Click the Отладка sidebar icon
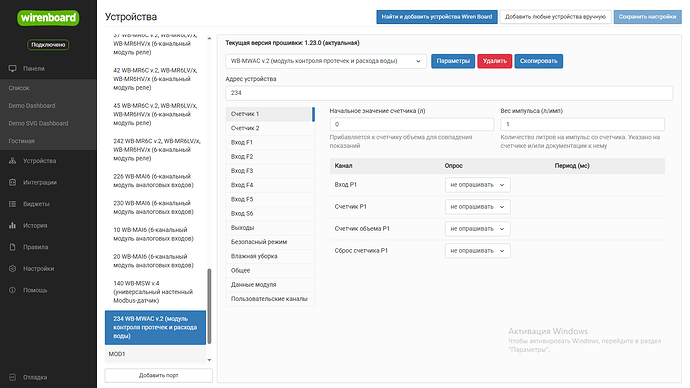 [12, 377]
